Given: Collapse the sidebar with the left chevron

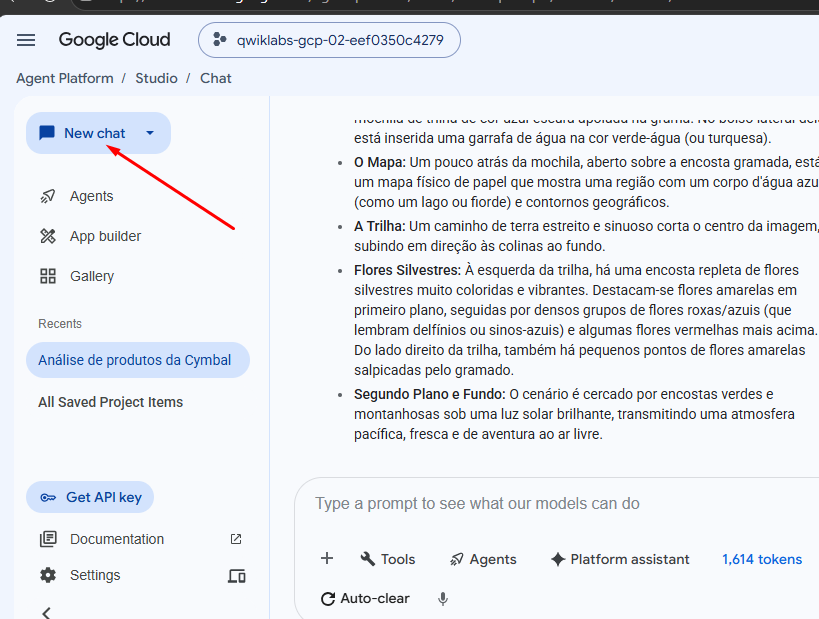Looking at the screenshot, I should pos(47,612).
